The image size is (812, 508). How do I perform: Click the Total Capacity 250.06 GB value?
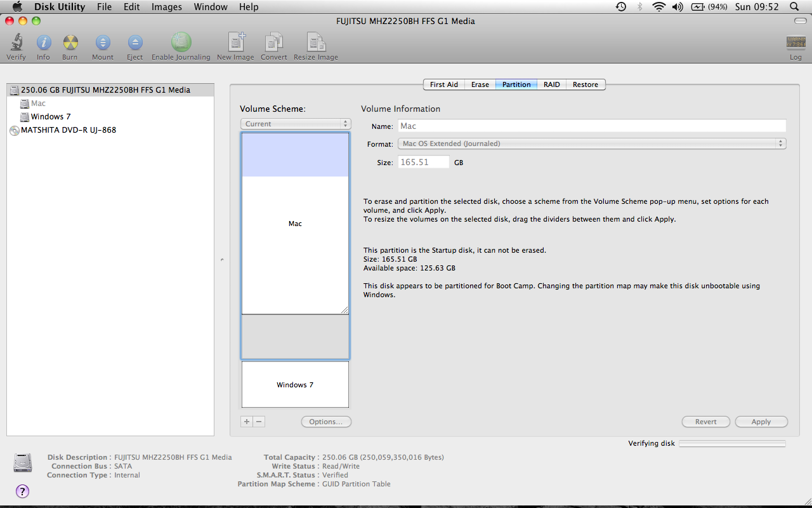tap(383, 457)
